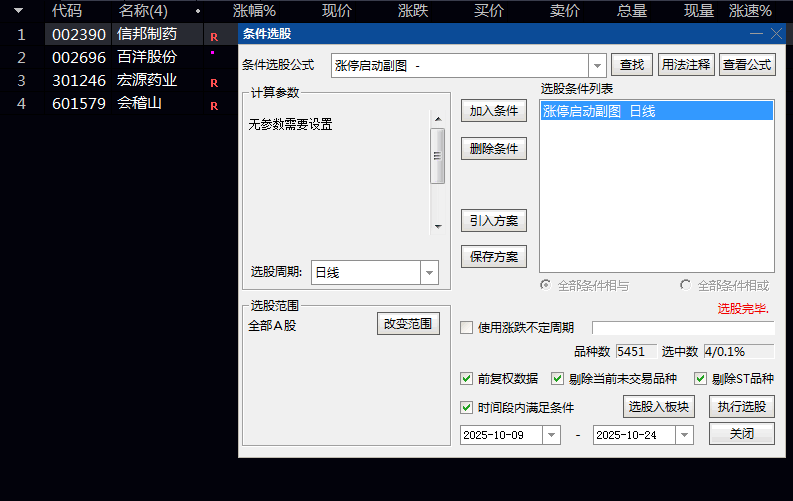The image size is (793, 501).
Task: Select stock row 002390 信邦制药
Action: pos(119,34)
